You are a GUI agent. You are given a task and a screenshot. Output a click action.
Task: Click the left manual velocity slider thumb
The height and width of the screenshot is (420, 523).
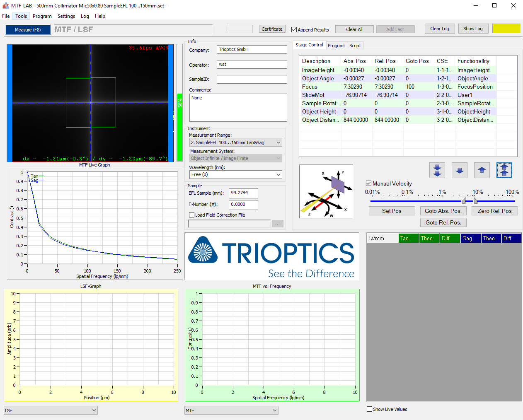[x=464, y=201]
